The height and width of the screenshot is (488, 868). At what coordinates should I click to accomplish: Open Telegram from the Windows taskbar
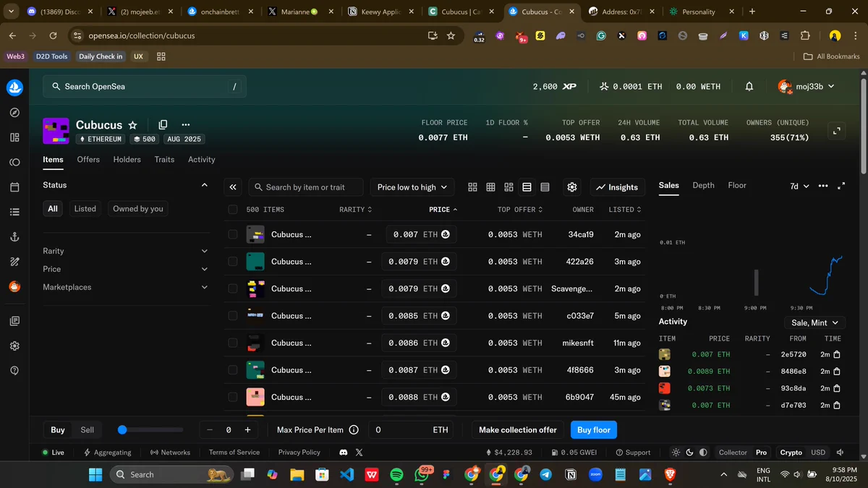545,474
